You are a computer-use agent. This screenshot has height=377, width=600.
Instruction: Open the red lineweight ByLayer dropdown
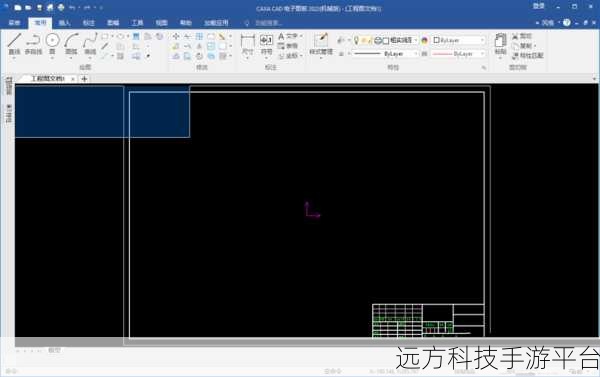(x=483, y=54)
